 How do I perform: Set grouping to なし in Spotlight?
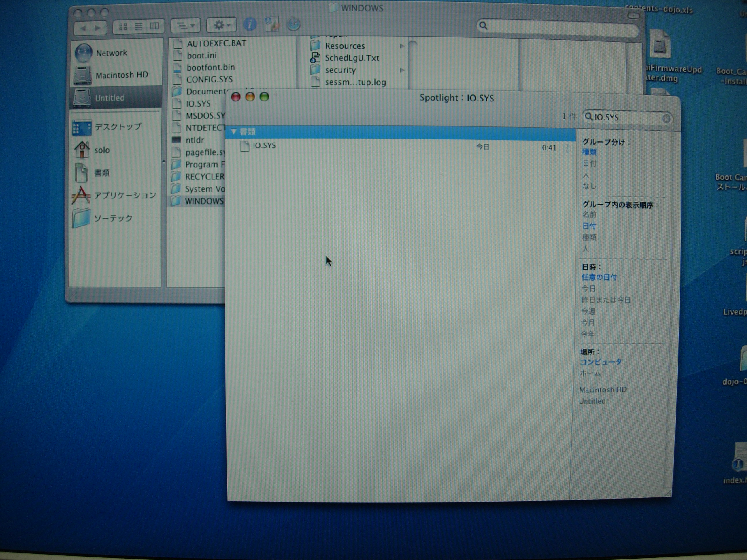coord(589,186)
